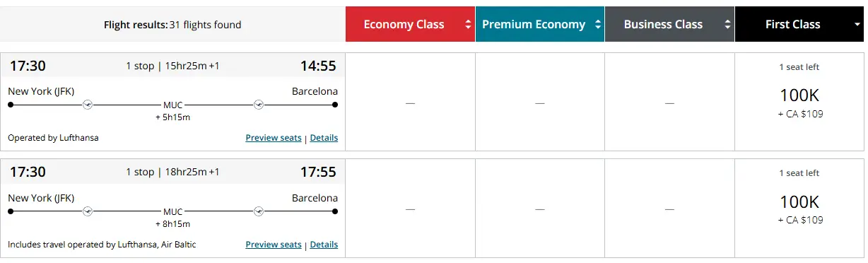The height and width of the screenshot is (263, 868).
Task: Click Premium Economy sort arrows icon
Action: click(598, 25)
